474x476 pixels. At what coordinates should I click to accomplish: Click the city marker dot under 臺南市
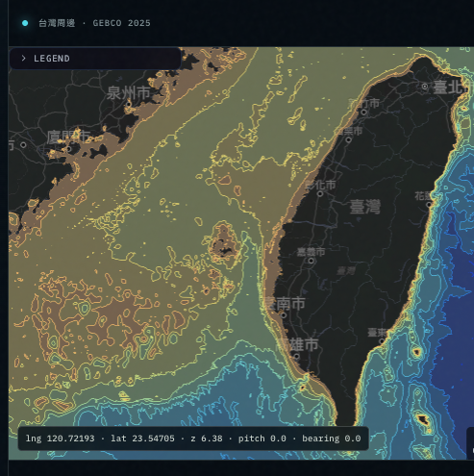pyautogui.click(x=284, y=315)
